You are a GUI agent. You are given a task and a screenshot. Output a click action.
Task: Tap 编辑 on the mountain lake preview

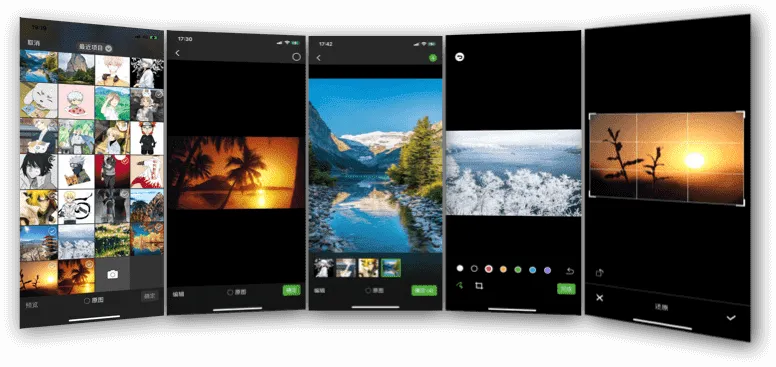coord(320,291)
